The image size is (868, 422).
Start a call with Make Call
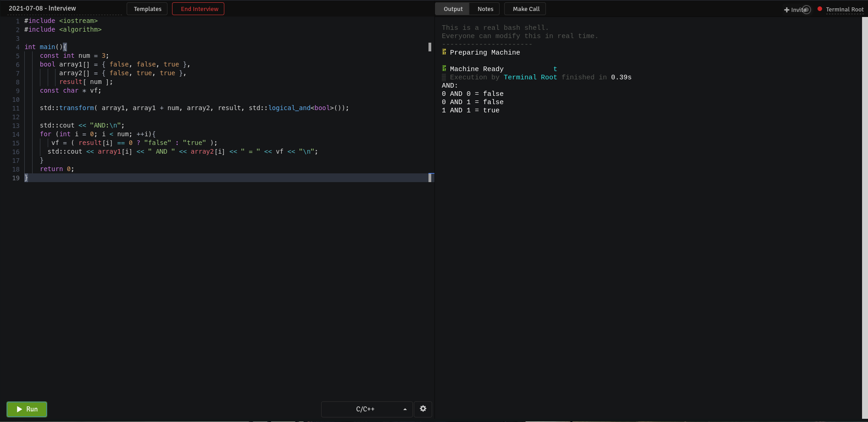point(525,9)
